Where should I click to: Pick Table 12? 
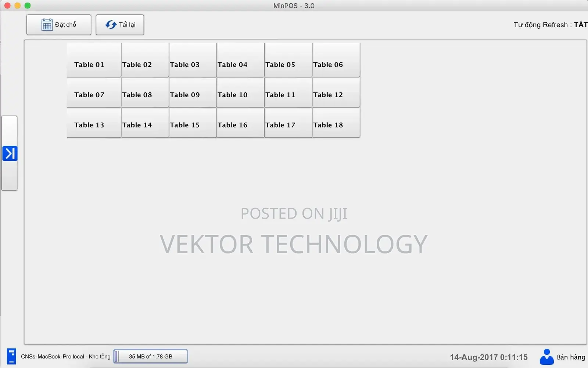(336, 92)
